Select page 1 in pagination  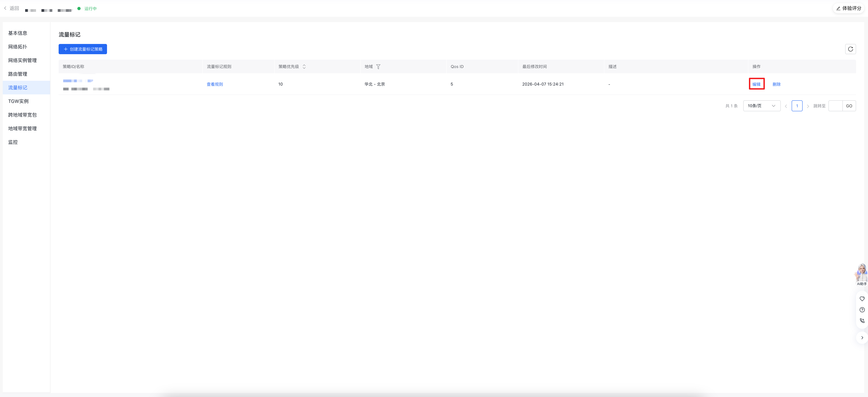pos(797,106)
